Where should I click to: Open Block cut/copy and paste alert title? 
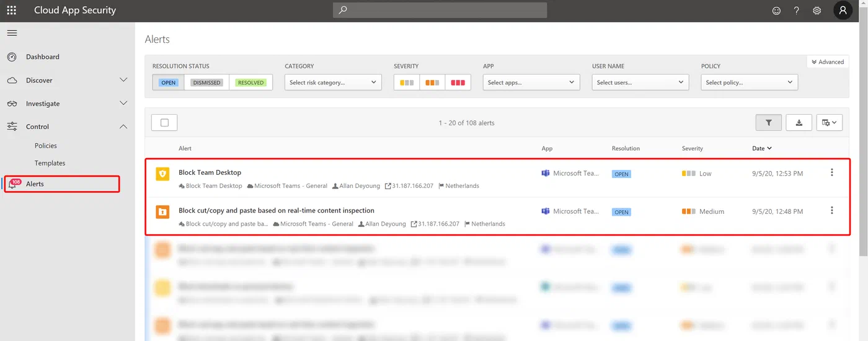tap(277, 210)
